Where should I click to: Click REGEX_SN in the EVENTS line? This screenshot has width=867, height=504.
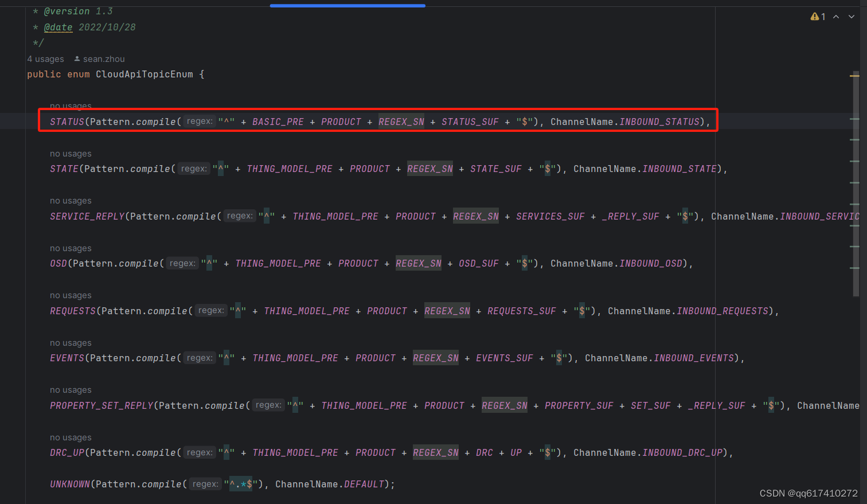[x=436, y=358]
